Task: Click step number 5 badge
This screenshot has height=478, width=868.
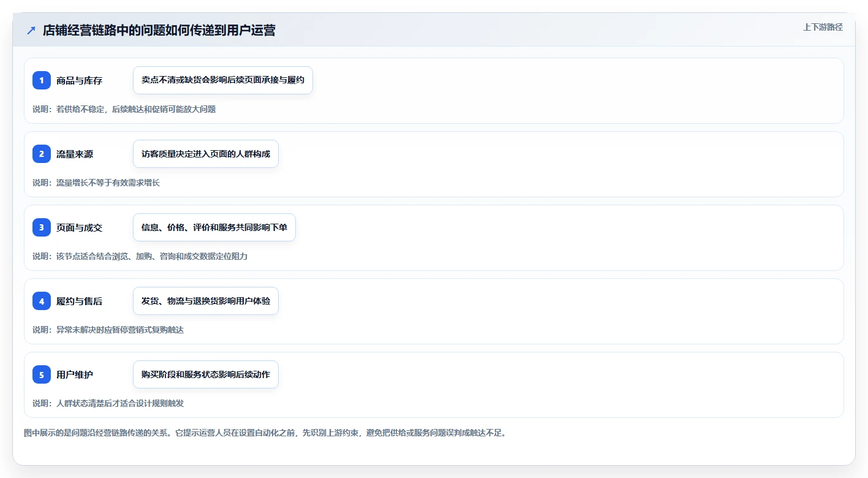Action: coord(42,374)
